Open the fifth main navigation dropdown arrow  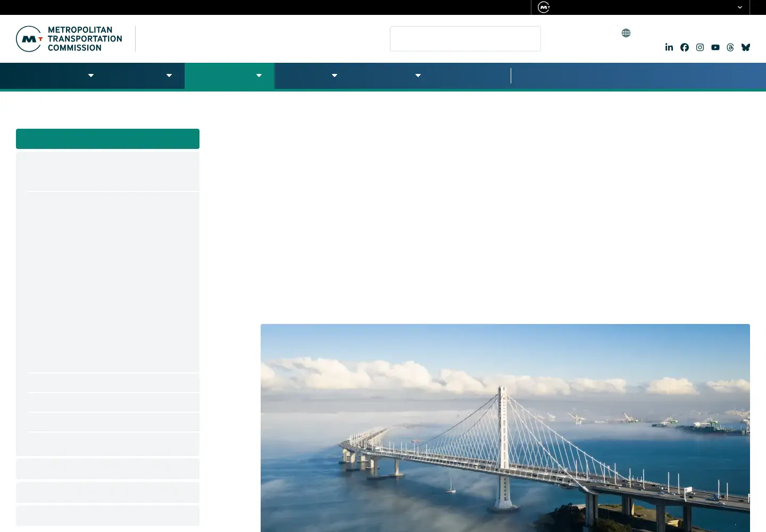tap(418, 76)
